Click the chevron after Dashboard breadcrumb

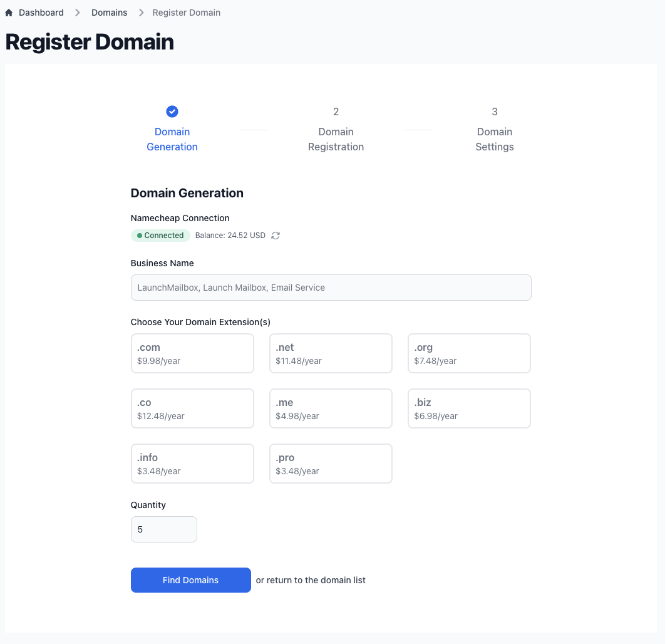[x=77, y=12]
